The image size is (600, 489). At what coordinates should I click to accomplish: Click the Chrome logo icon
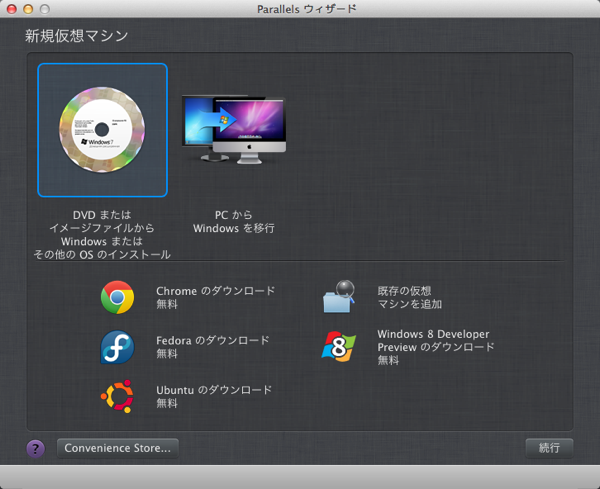(x=117, y=297)
